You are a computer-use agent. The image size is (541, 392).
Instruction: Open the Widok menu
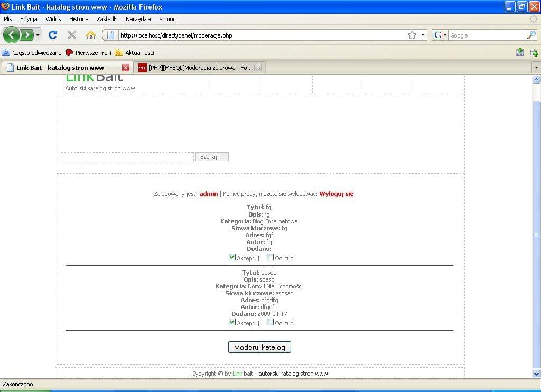pyautogui.click(x=53, y=19)
